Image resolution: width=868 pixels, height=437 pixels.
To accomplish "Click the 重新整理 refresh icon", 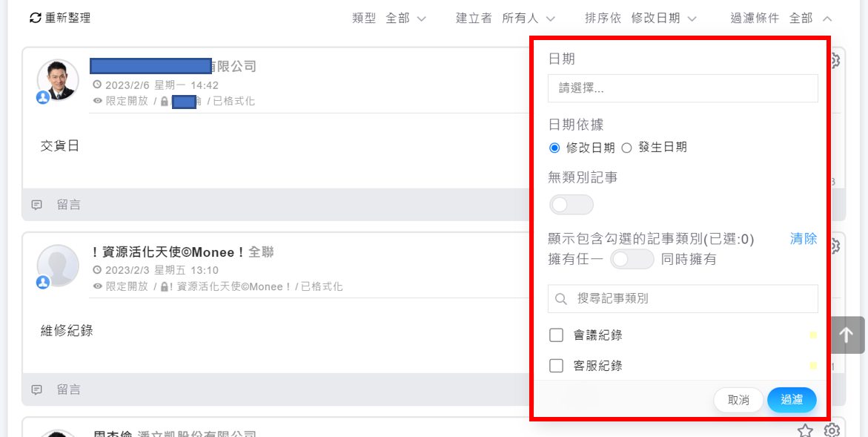I will pos(36,18).
